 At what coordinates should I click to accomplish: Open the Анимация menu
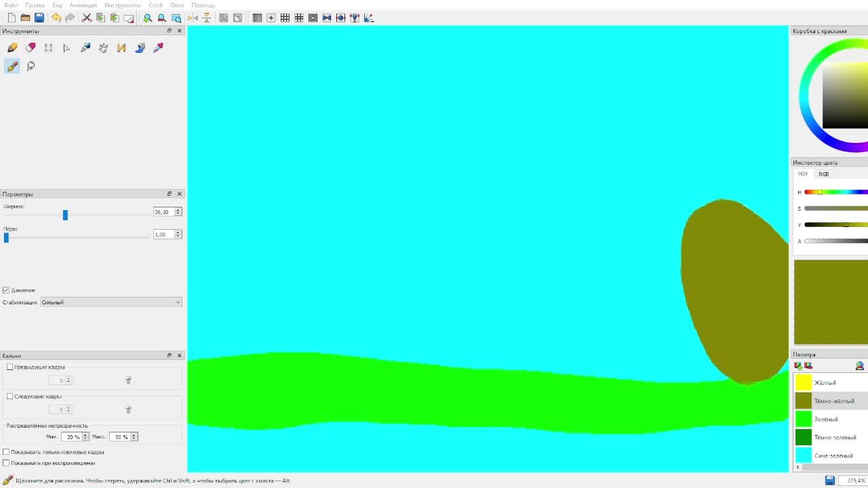(x=83, y=5)
